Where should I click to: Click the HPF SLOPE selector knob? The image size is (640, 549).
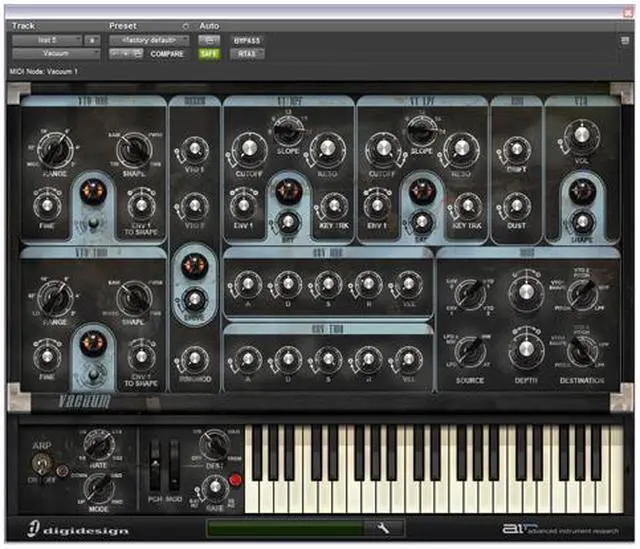(288, 129)
